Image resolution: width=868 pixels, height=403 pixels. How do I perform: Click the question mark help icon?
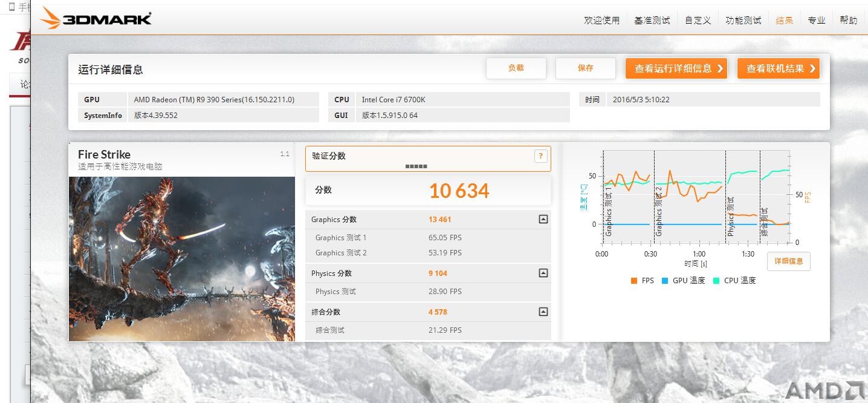click(540, 156)
